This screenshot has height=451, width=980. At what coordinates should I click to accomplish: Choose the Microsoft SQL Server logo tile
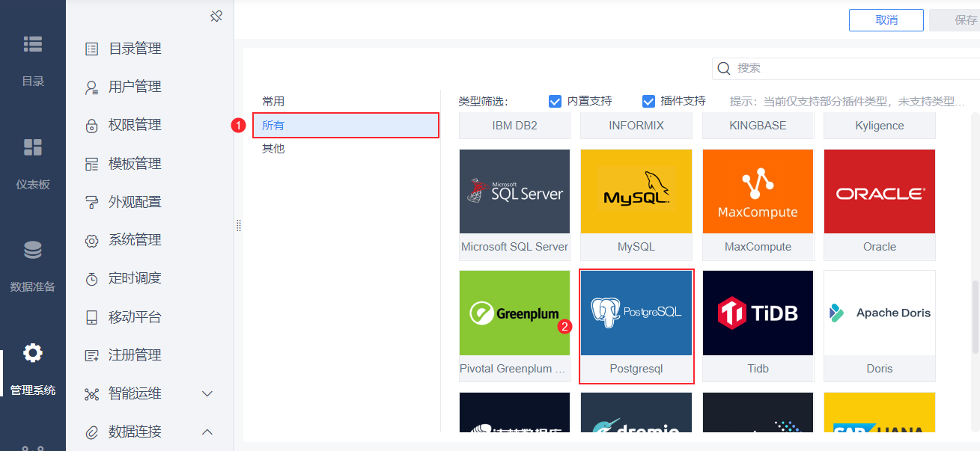pyautogui.click(x=514, y=191)
